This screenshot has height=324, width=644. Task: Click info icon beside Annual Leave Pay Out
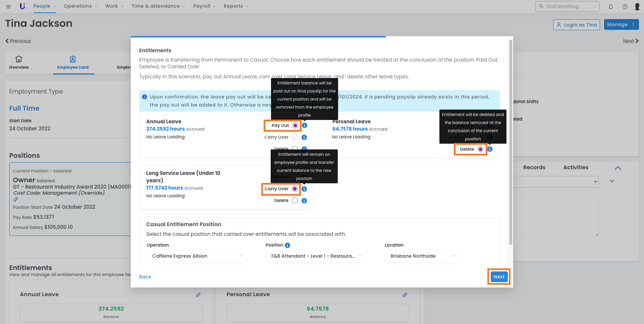click(305, 125)
